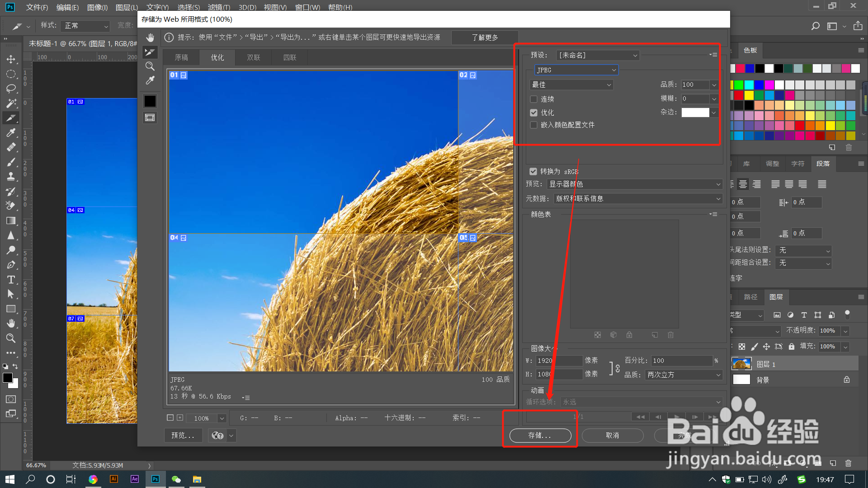This screenshot has height=488, width=868.
Task: Select the main toolbar Hand tool
Action: (11, 324)
